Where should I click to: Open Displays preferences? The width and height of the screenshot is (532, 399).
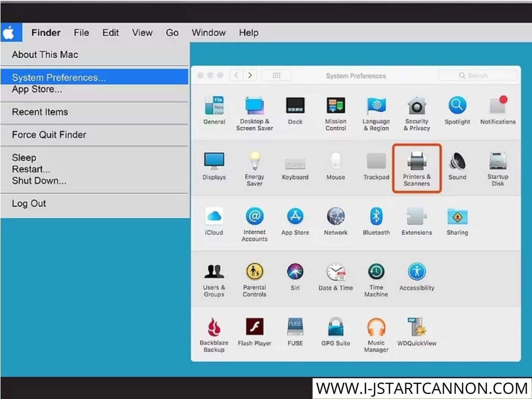214,166
